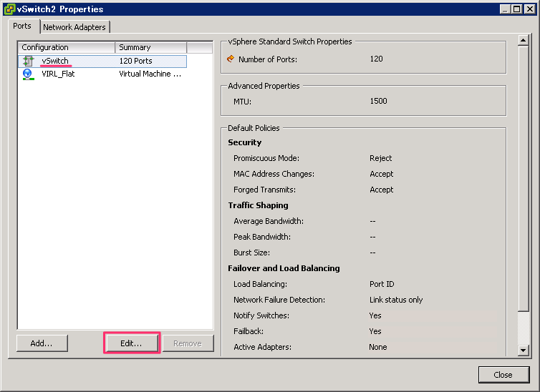Click the MTU value 1500
Screen dimensions: 540x392
tap(378, 101)
